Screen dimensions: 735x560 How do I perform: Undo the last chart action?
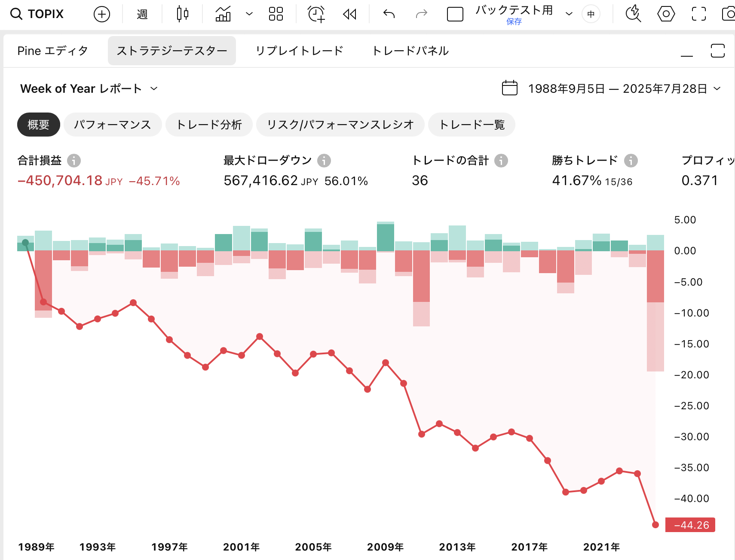point(389,14)
